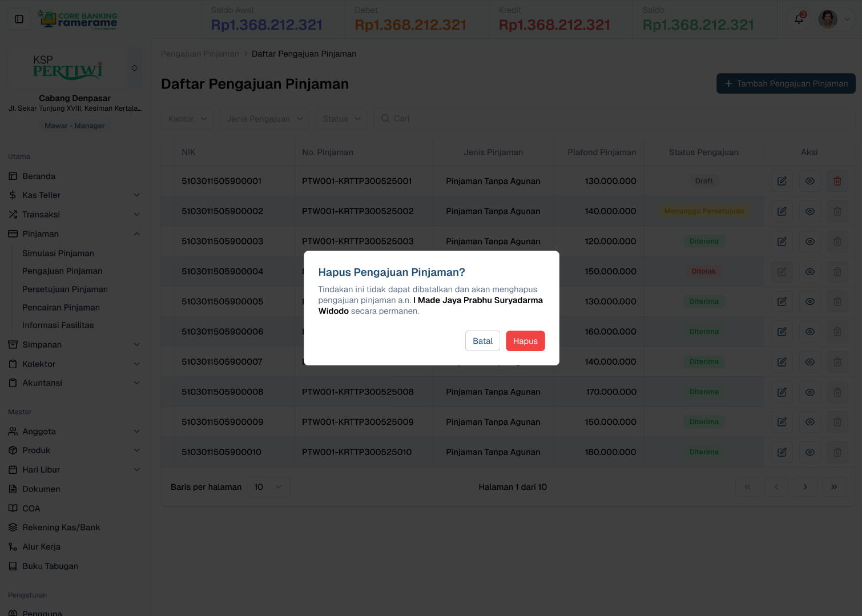Open the Status filter dropdown
This screenshot has height=616, width=862.
[x=341, y=118]
